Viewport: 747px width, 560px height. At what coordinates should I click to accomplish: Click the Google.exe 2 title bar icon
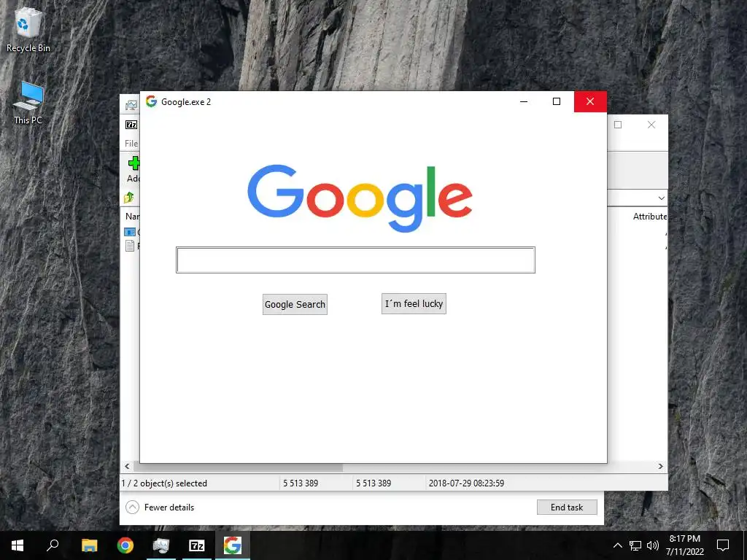point(152,101)
